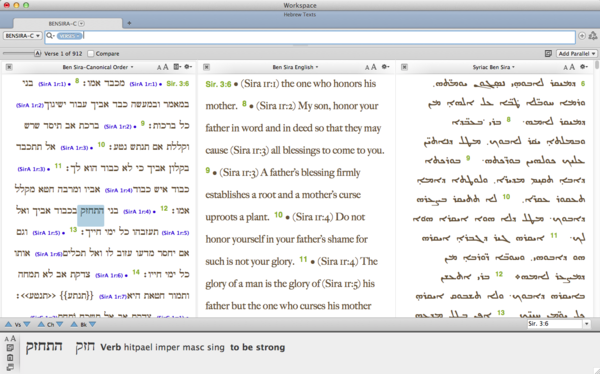Close the Syriac Ben Sira pane
The height and width of the screenshot is (374, 600).
tap(404, 67)
